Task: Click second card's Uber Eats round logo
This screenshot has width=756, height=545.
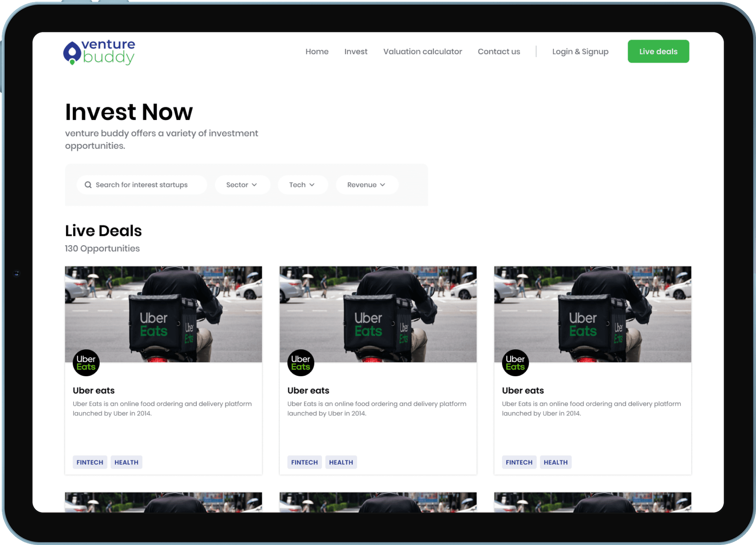Action: (301, 363)
